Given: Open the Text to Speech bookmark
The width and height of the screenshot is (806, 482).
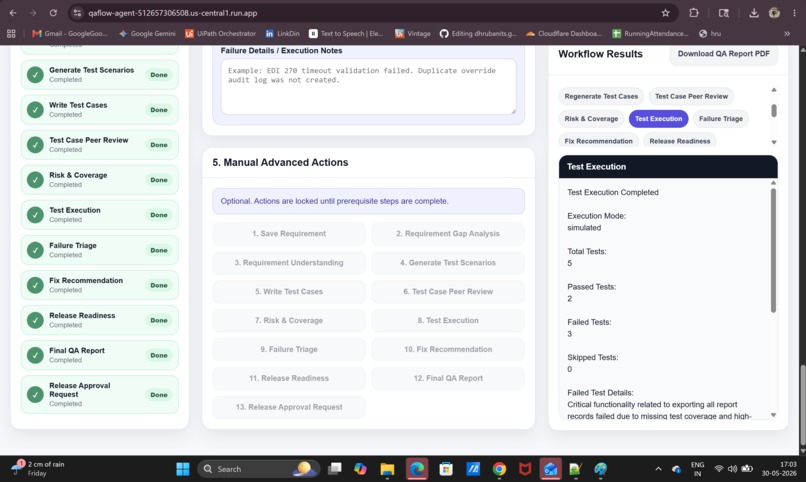Looking at the screenshot, I should tap(346, 33).
